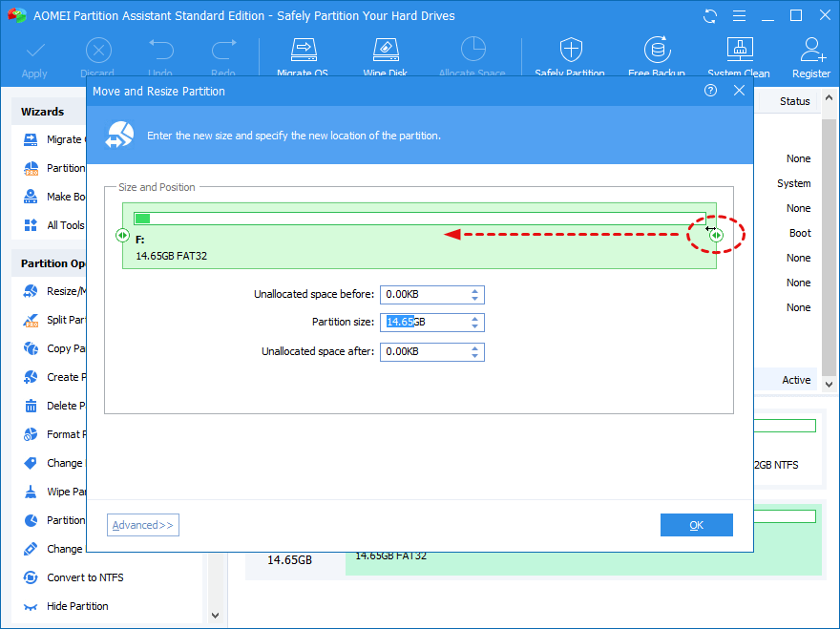Launch Free Backup from the toolbar
Viewport: 840px width, 629px height.
[656, 50]
